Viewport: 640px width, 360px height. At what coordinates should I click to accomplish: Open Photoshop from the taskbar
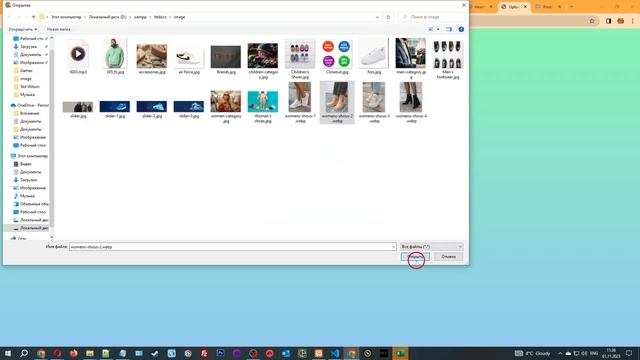(x=220, y=353)
